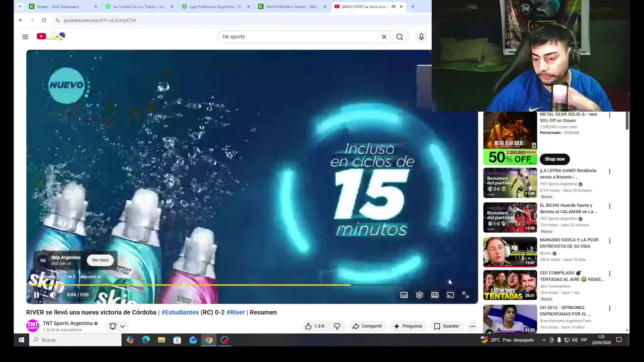Image resolution: width=644 pixels, height=362 pixels.
Task: Open options for GH 2012 video
Action: (609, 309)
